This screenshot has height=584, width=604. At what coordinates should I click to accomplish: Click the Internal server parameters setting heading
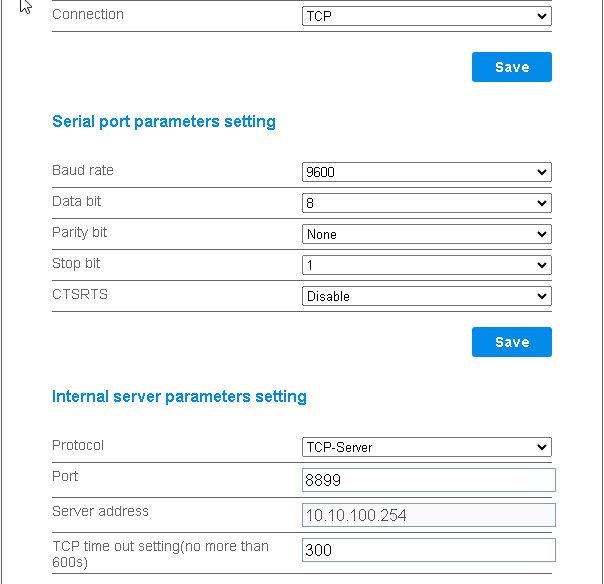[x=179, y=397]
